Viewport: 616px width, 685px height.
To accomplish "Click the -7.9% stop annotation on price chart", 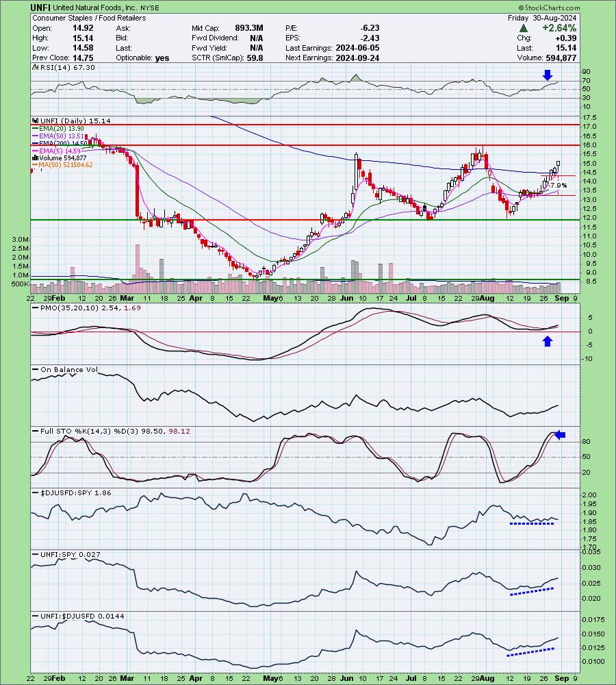I will (558, 186).
